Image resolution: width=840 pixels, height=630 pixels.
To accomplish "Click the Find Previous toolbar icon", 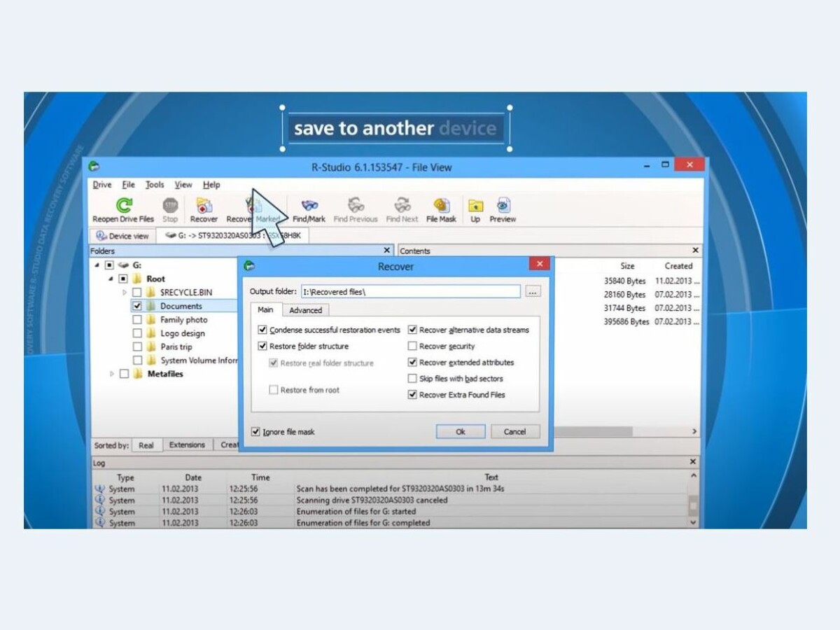I will (356, 205).
